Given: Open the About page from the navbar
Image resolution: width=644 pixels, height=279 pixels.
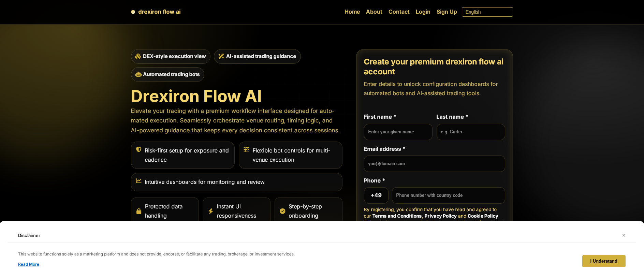Looking at the screenshot, I should tap(374, 12).
